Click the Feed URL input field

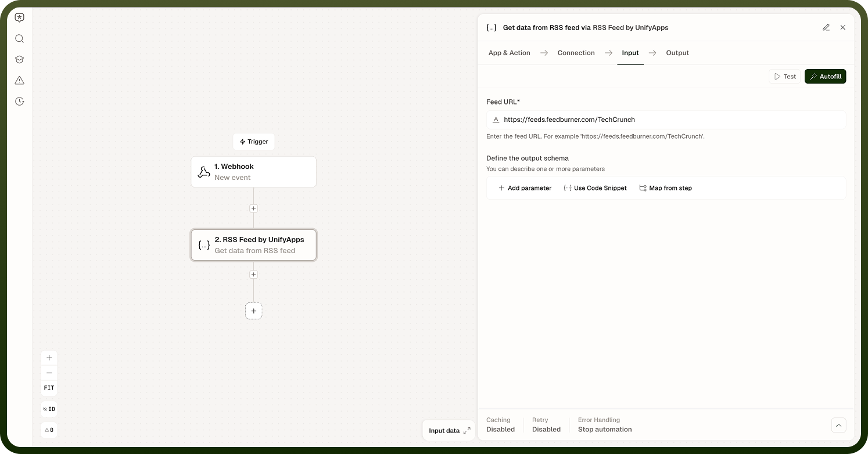click(666, 120)
